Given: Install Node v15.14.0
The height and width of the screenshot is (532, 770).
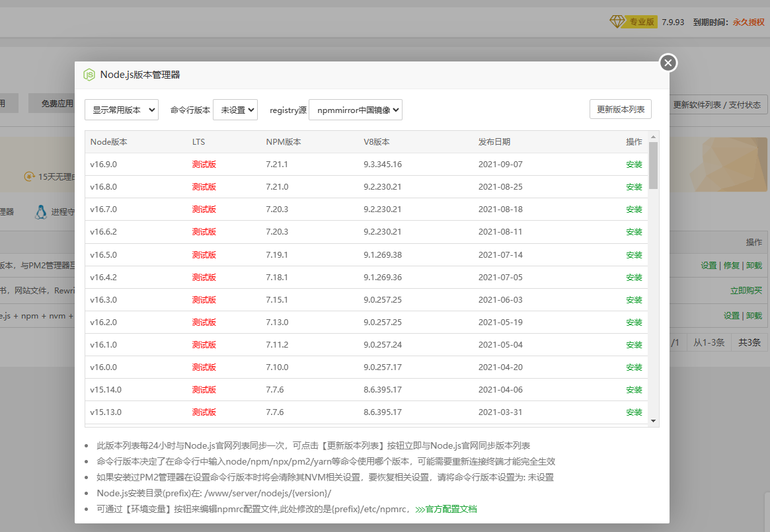Looking at the screenshot, I should tap(634, 390).
